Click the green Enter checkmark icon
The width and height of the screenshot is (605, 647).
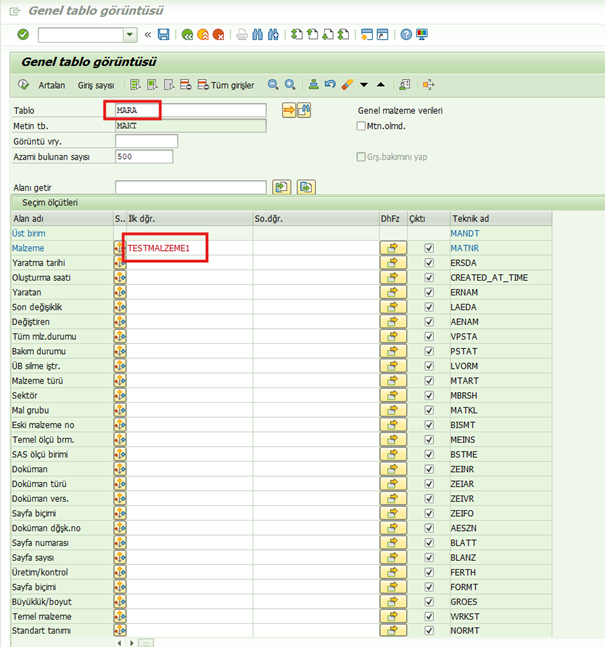[22, 34]
